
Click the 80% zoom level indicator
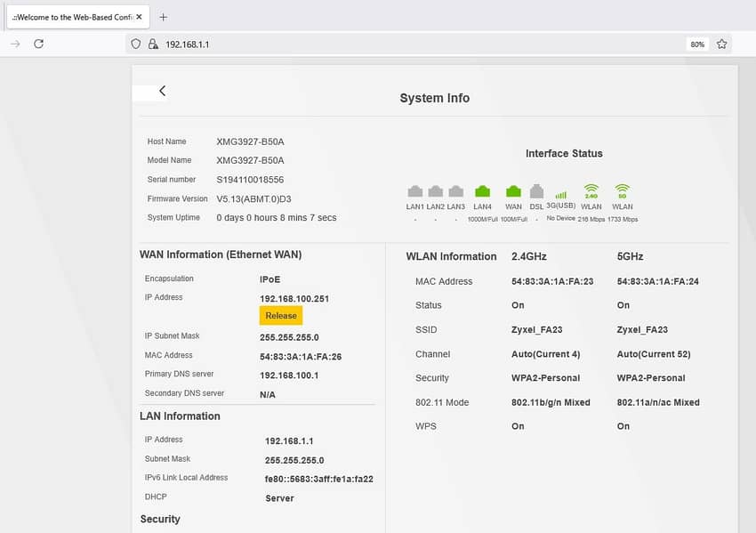pos(697,44)
